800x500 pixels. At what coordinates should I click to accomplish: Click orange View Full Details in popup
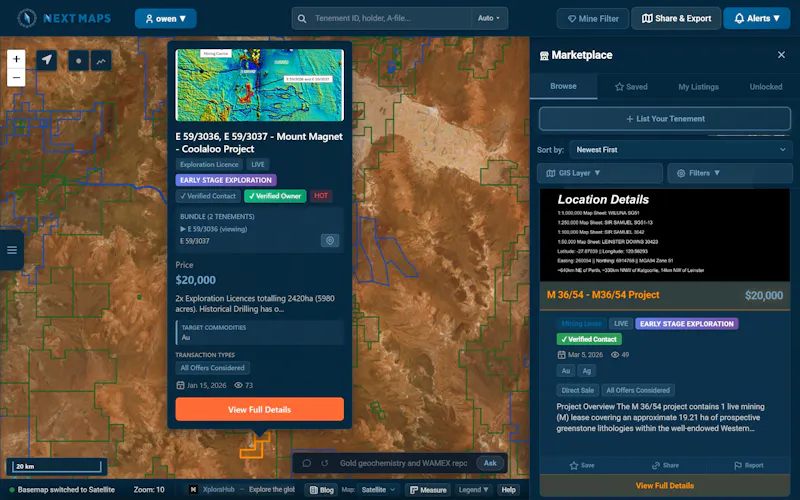coord(259,409)
